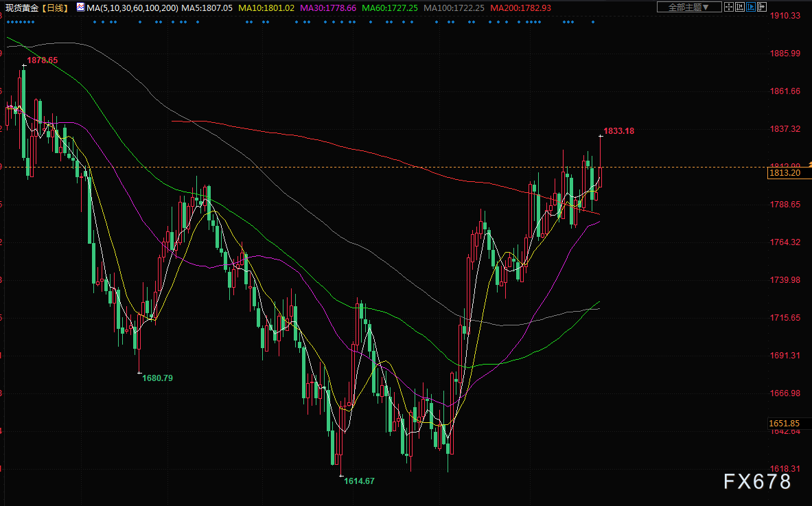Click the rightmost panel expand arrow icon
This screenshot has height=506, width=812.
(x=761, y=7)
